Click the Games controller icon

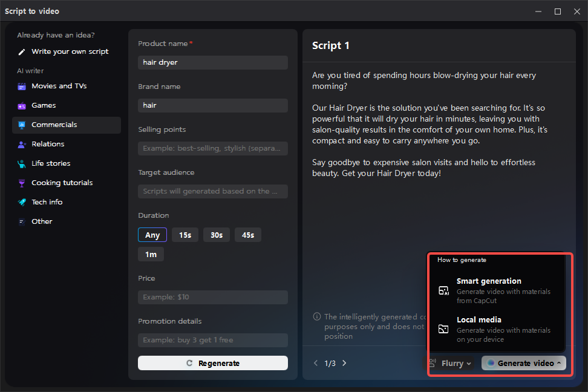coord(22,106)
